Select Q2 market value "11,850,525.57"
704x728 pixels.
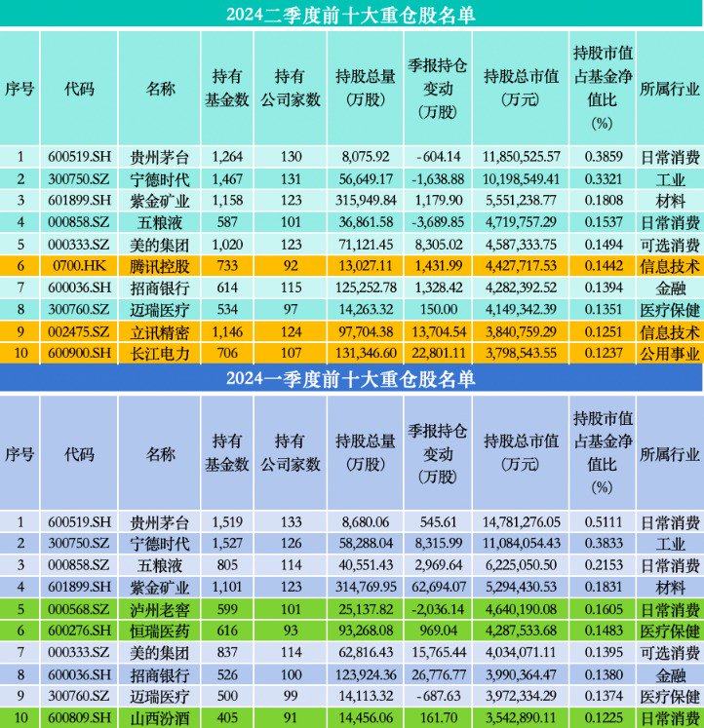click(521, 157)
